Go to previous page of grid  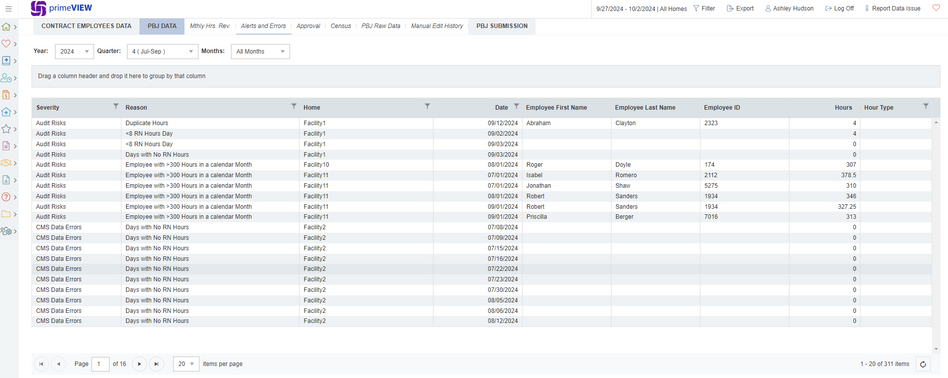pyautogui.click(x=59, y=363)
